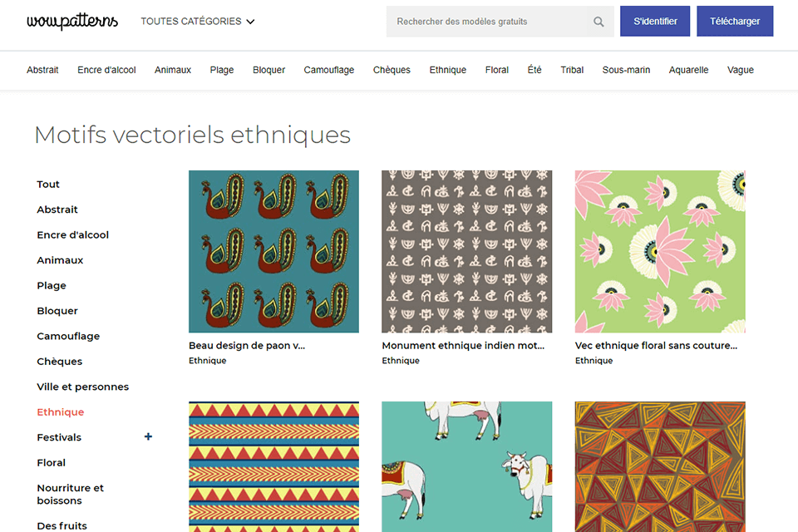Open the Indian monument symbols thumbnail
Image resolution: width=798 pixels, height=532 pixels.
pyautogui.click(x=466, y=252)
